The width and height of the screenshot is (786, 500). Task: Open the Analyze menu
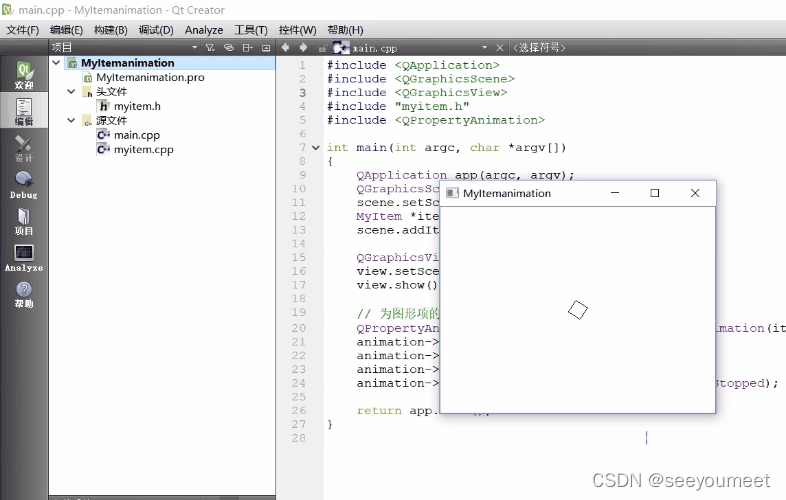coord(204,30)
